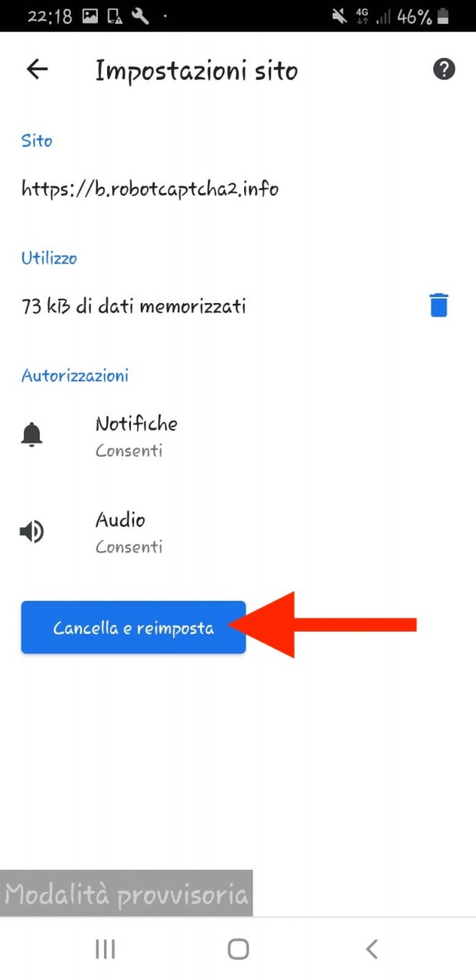Change Consenti value under Audio

[x=129, y=547]
